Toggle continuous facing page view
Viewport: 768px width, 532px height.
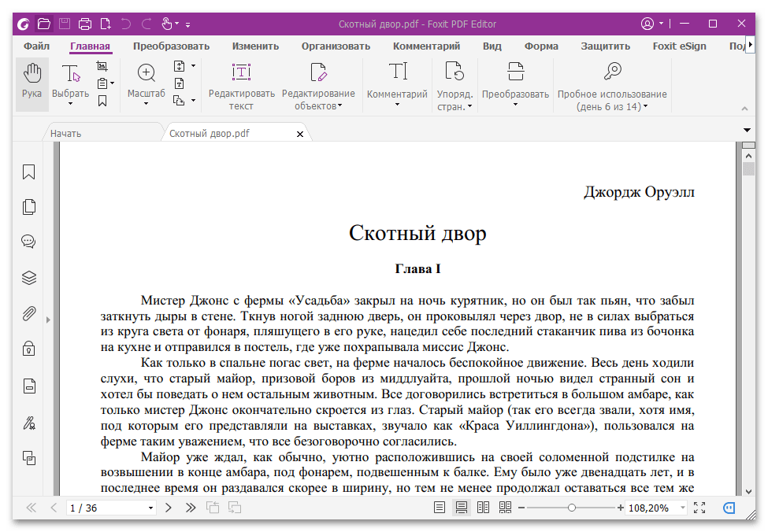click(505, 508)
